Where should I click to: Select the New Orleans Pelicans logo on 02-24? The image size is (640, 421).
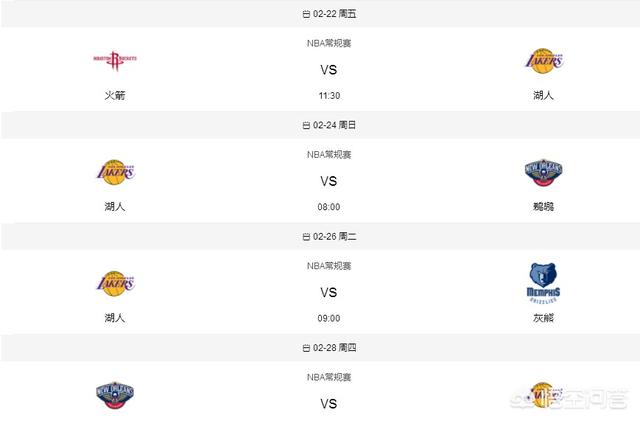click(x=543, y=172)
